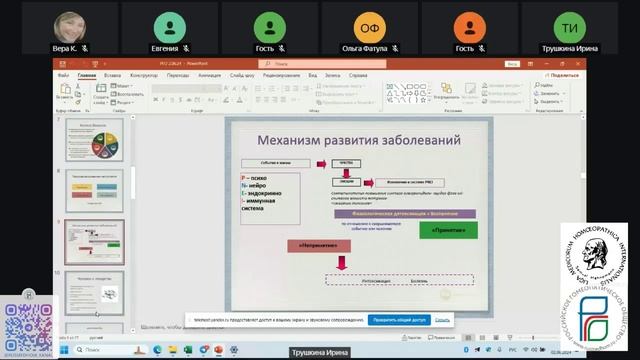Click the Find (Найти) magnifier icon
The image size is (640, 360).
(x=537, y=85)
